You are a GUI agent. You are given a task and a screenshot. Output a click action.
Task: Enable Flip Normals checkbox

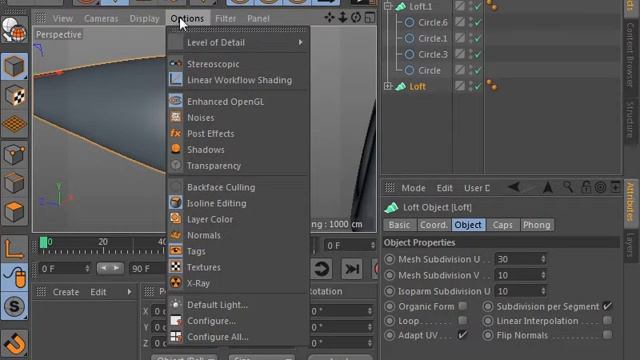coord(607,335)
